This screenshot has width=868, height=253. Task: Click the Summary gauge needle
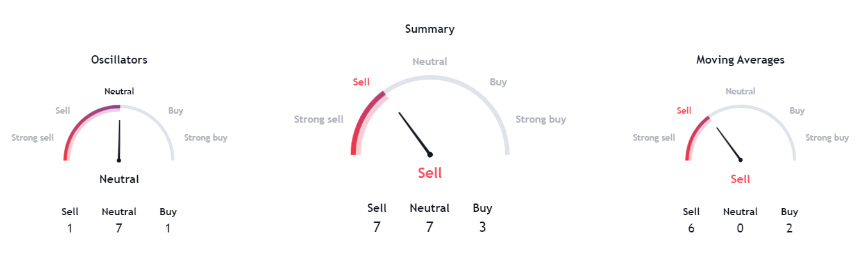pos(415,134)
